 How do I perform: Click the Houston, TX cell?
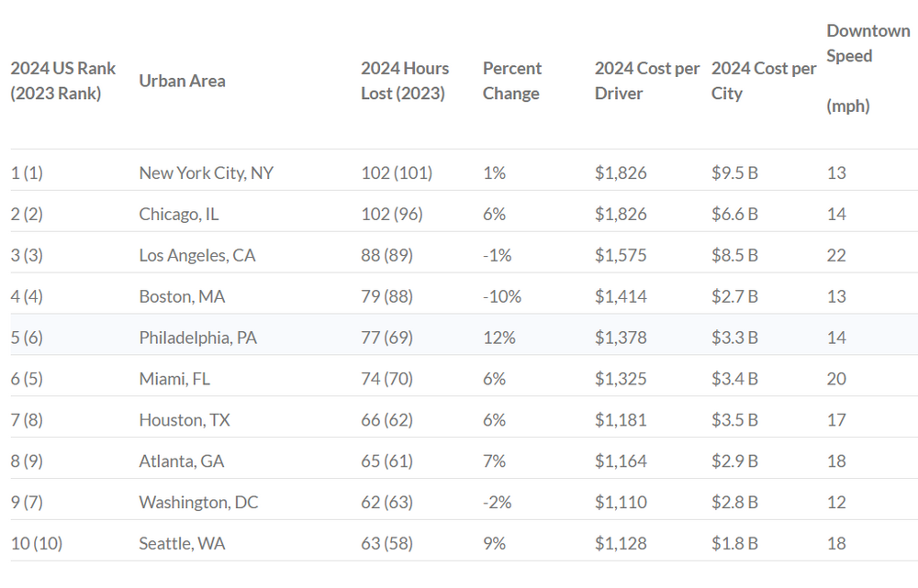pyautogui.click(x=185, y=420)
